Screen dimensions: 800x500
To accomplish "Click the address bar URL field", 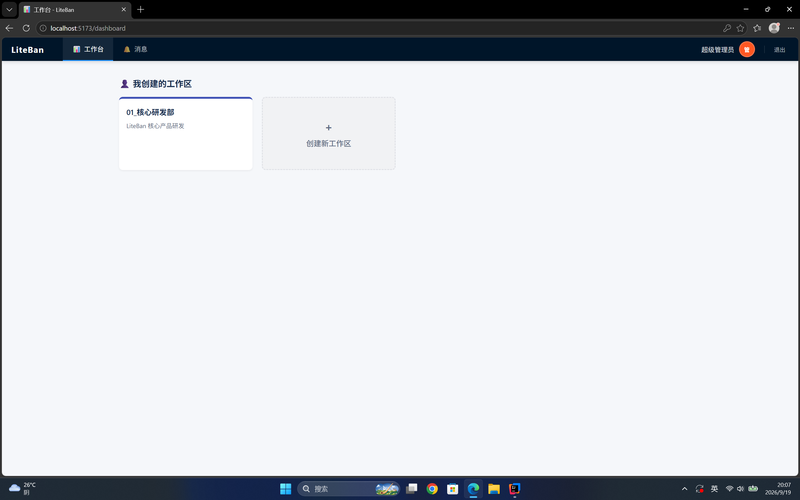I will click(378, 28).
